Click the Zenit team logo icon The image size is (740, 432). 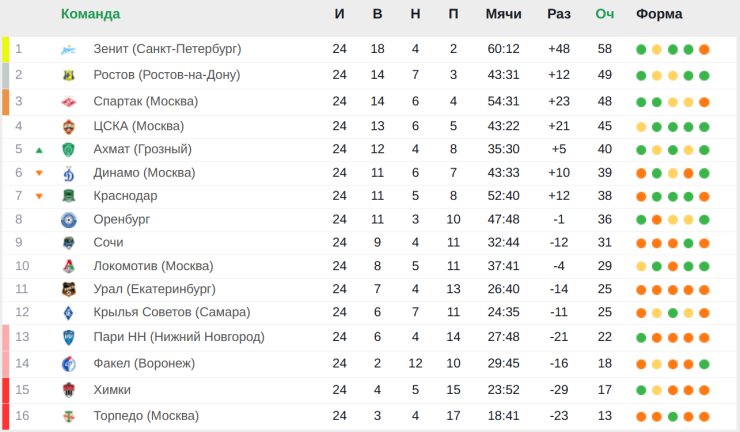pyautogui.click(x=68, y=49)
